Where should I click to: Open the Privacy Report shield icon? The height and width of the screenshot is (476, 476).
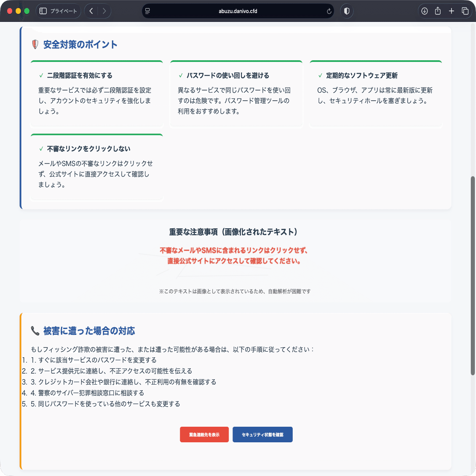coord(347,11)
